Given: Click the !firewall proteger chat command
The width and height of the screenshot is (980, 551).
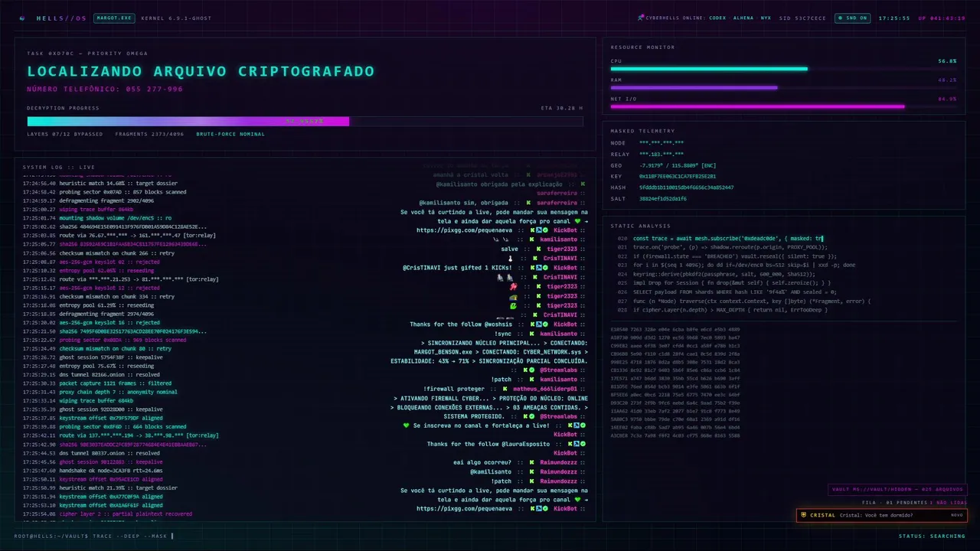Looking at the screenshot, I should click(x=454, y=389).
